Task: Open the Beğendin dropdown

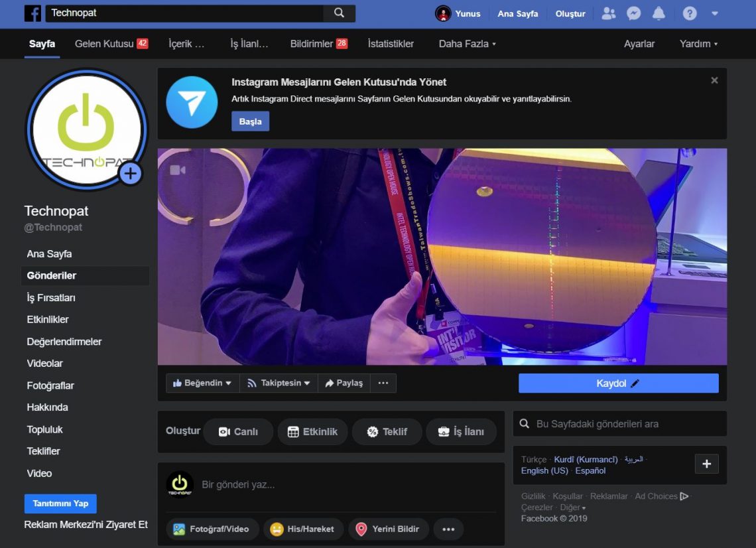Action: (202, 383)
